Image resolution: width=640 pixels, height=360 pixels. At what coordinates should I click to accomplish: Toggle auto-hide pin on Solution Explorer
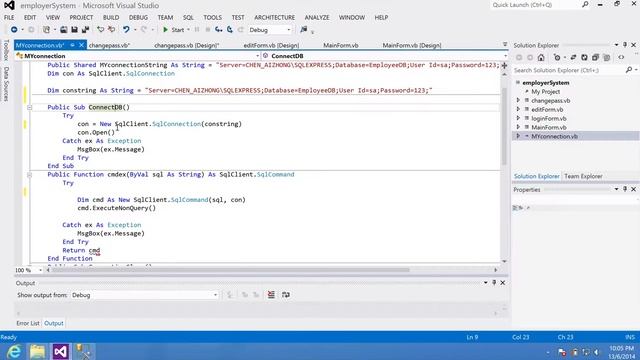[625, 45]
